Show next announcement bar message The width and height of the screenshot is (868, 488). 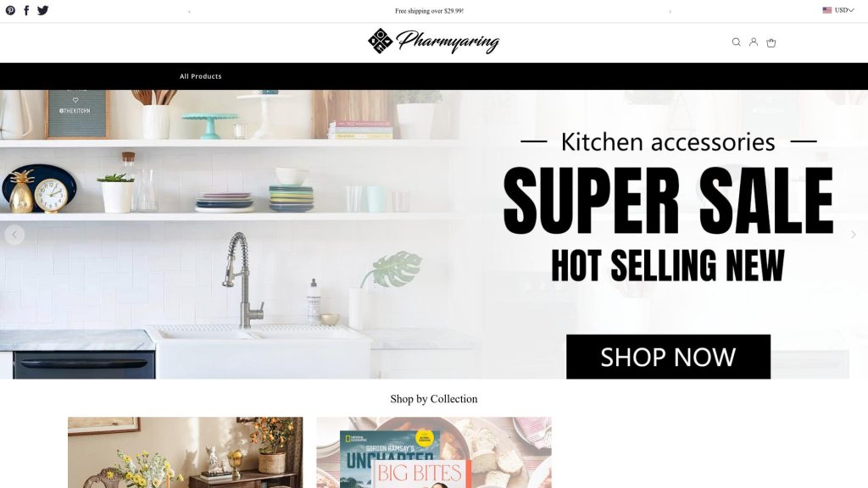tap(670, 12)
